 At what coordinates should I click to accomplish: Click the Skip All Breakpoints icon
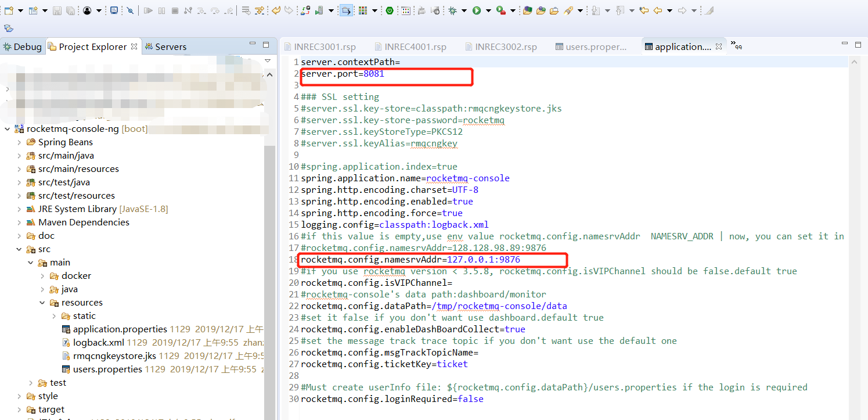click(x=131, y=10)
